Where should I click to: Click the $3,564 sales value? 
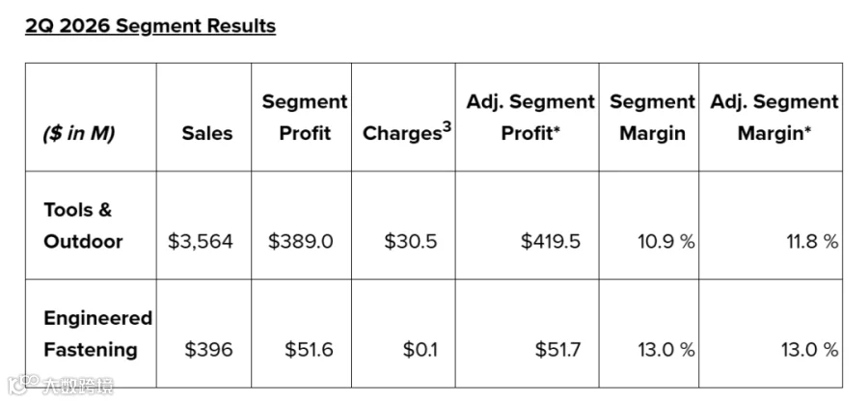coord(201,242)
